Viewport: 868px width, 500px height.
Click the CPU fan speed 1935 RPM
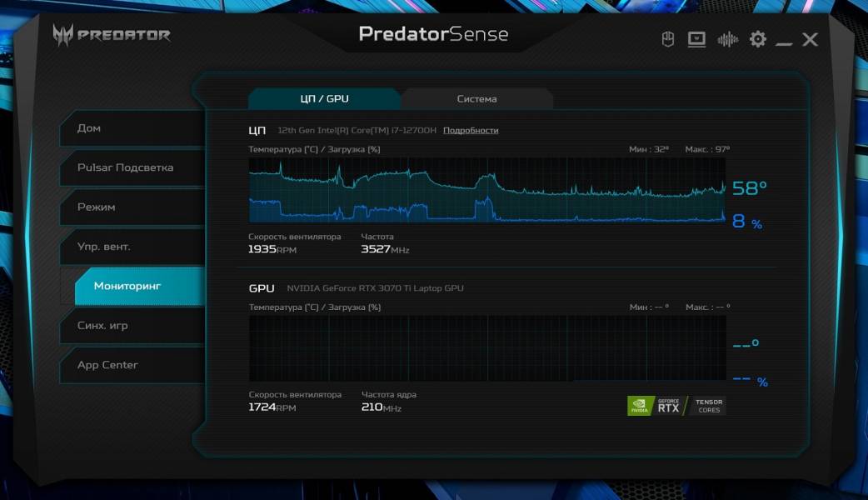pyautogui.click(x=272, y=249)
